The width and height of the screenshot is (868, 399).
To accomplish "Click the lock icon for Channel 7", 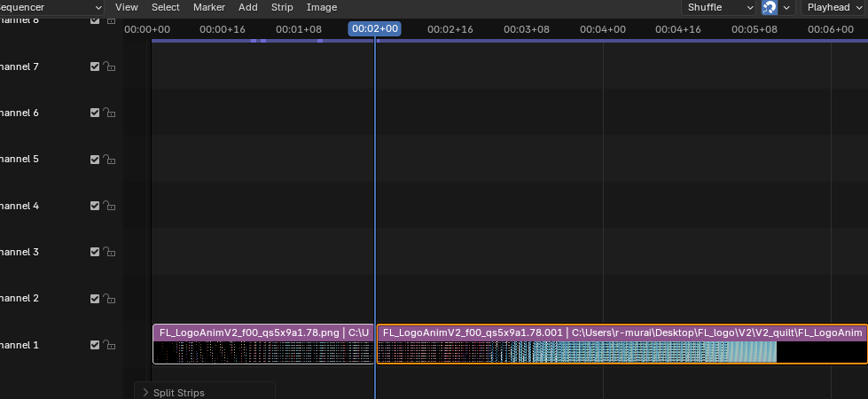I will click(110, 66).
